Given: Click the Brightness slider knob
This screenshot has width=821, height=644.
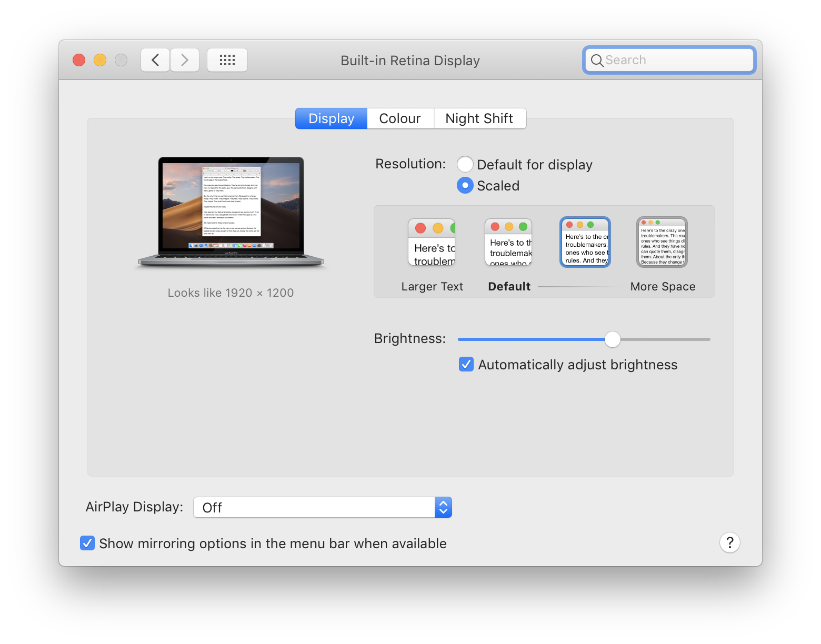Looking at the screenshot, I should (613, 339).
